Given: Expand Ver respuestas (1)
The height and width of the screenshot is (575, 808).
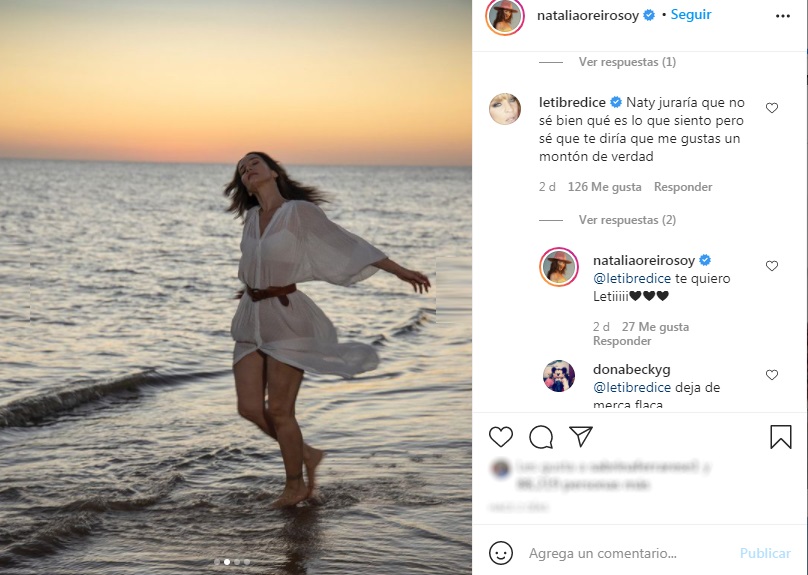Looking at the screenshot, I should pos(627,62).
